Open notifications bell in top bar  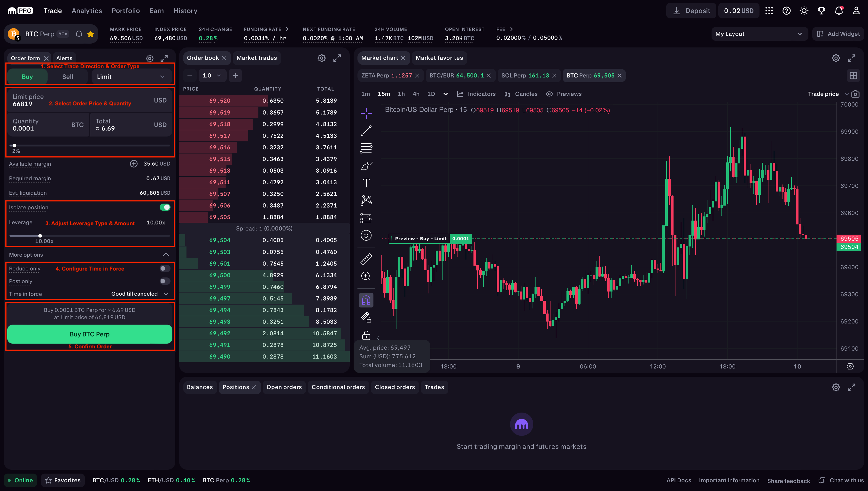(x=839, y=11)
